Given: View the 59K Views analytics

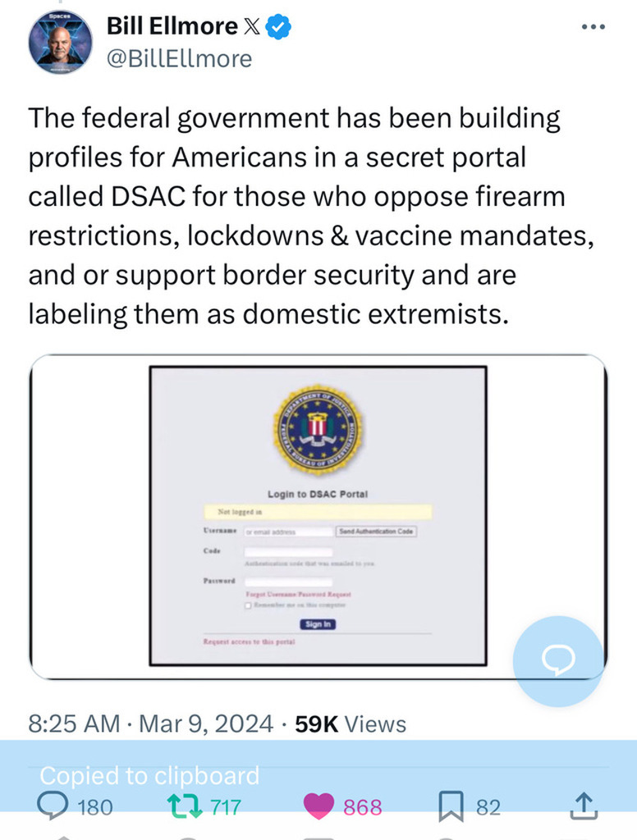Looking at the screenshot, I should pyautogui.click(x=351, y=724).
